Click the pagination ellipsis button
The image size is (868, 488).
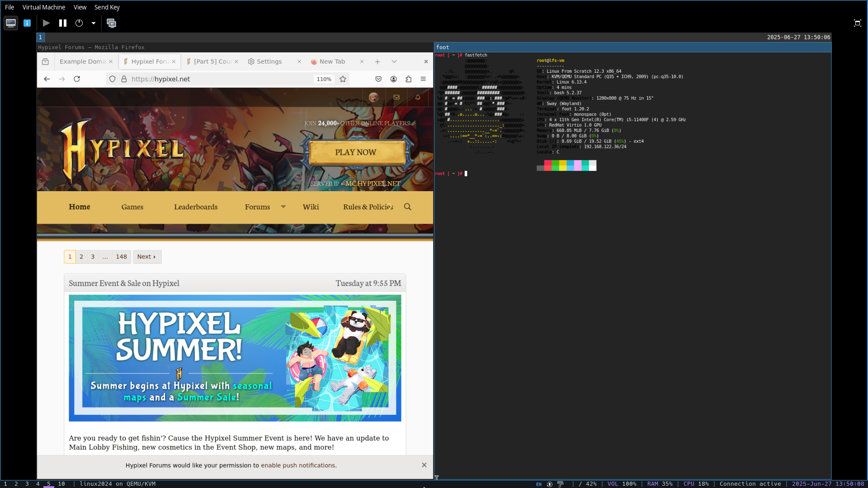coord(105,257)
